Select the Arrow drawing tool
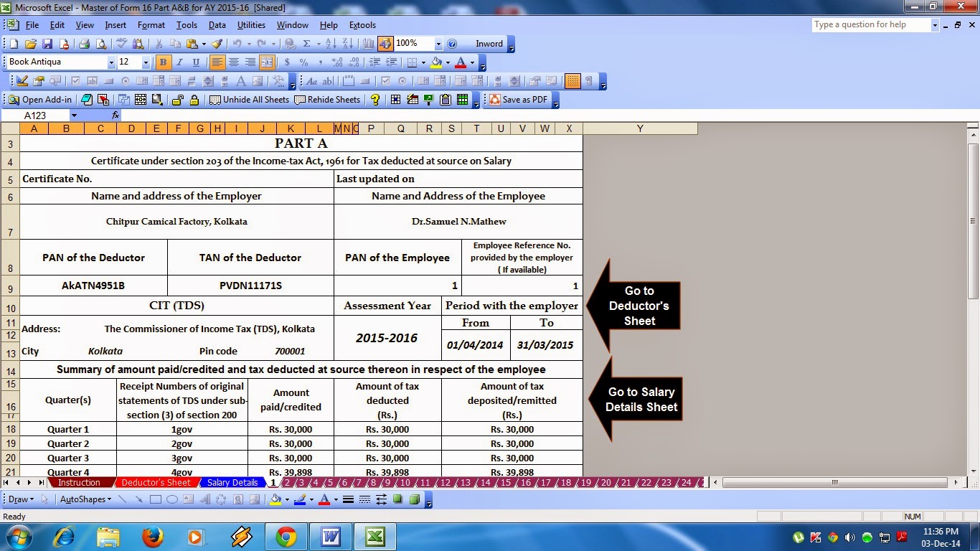The image size is (980, 551). (x=138, y=499)
